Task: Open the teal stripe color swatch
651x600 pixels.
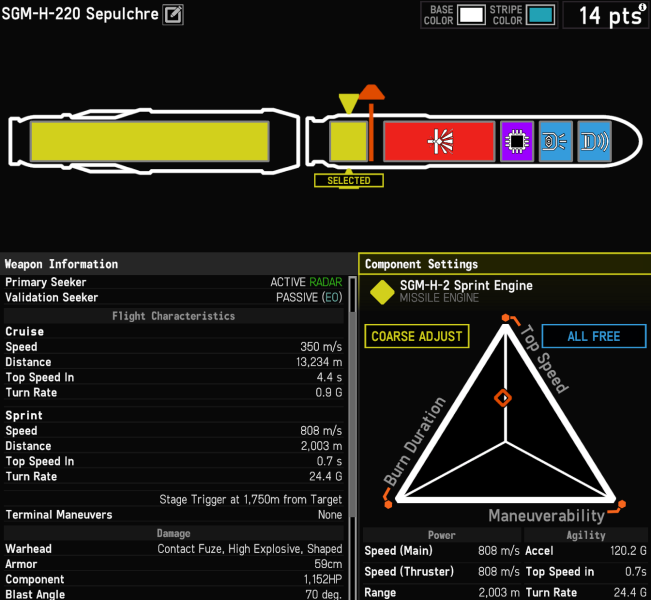Action: click(x=541, y=15)
